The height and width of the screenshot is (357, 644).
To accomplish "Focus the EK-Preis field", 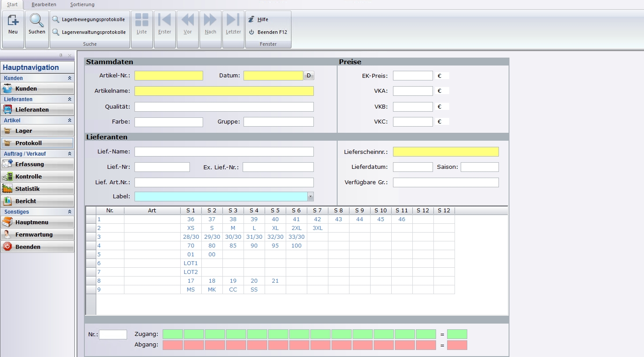I will 413,76.
